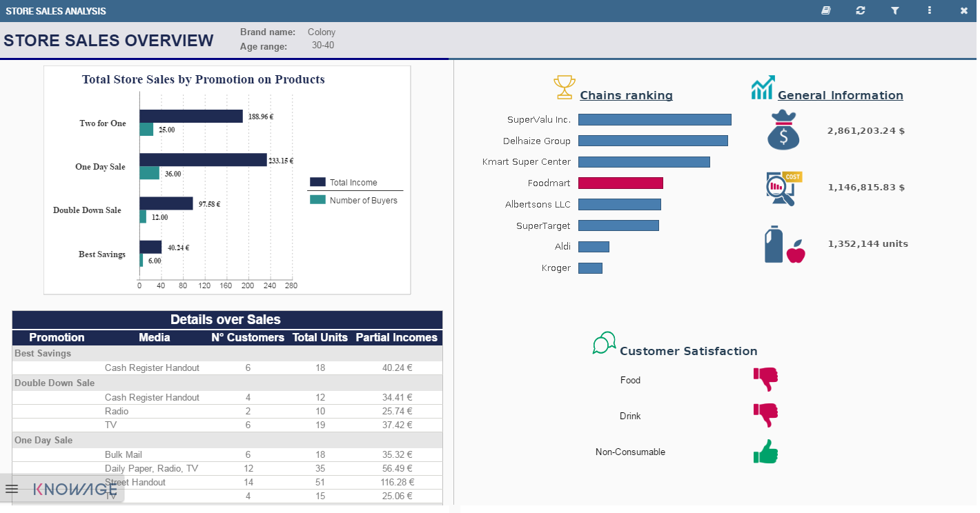The width and height of the screenshot is (980, 513).
Task: Open the hamburger menu beside the Knowage logo
Action: tap(12, 490)
